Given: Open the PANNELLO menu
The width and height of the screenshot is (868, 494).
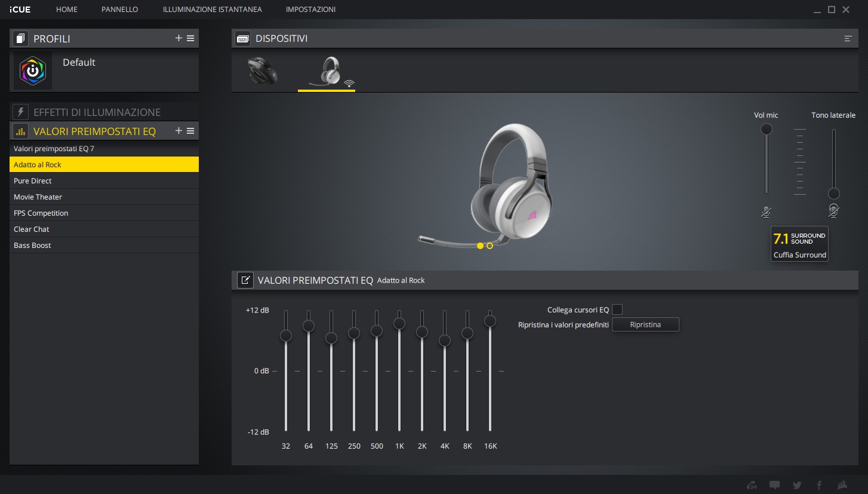Looking at the screenshot, I should (x=120, y=10).
